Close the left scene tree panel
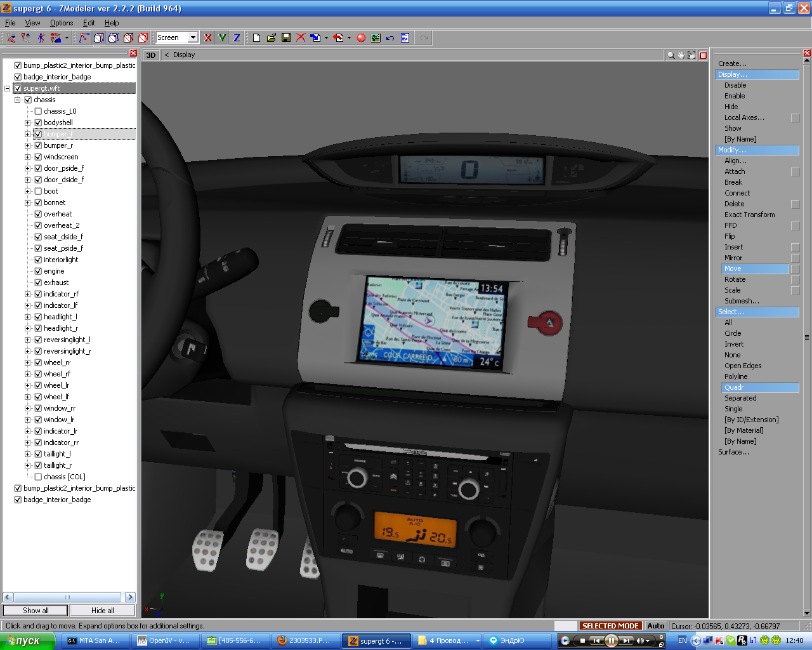The image size is (812, 650). click(133, 53)
